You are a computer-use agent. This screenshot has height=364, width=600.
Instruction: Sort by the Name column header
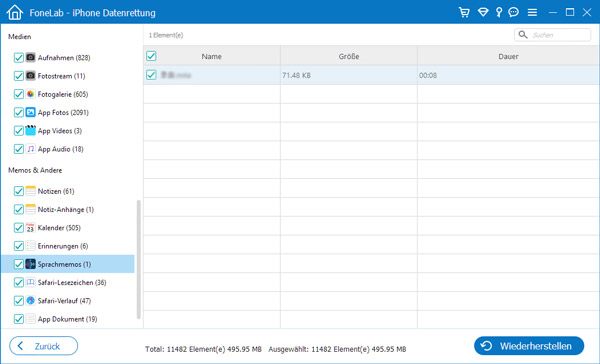coord(212,56)
